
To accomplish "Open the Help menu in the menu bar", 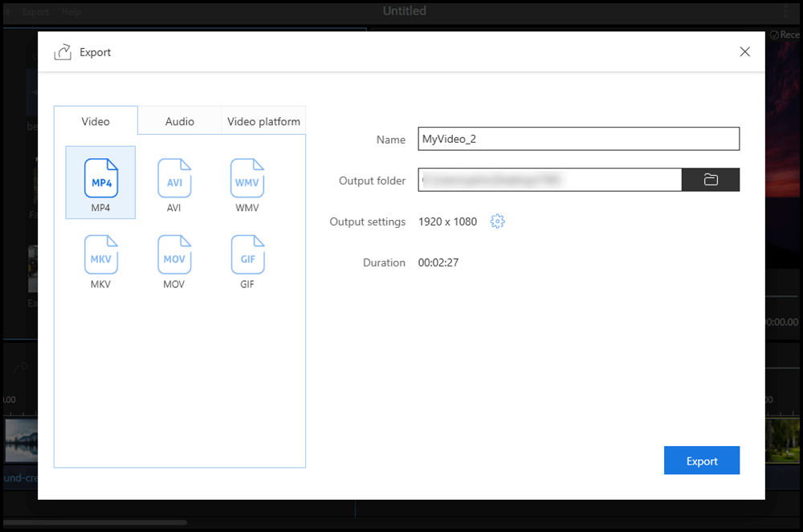I will click(x=71, y=12).
